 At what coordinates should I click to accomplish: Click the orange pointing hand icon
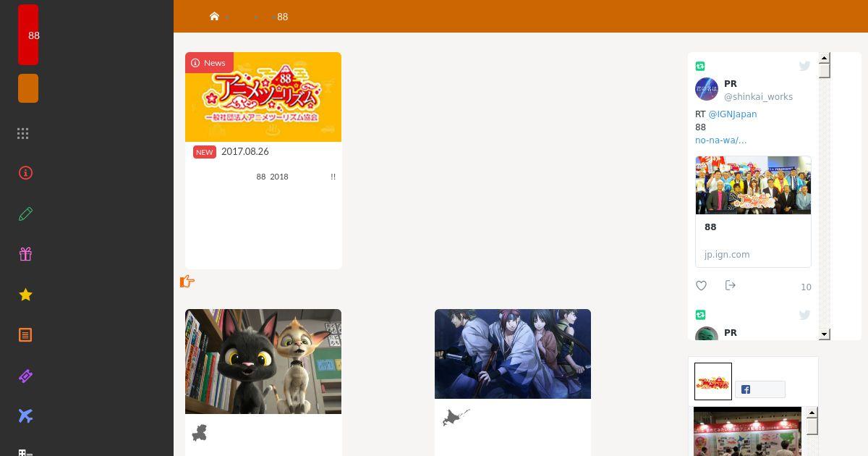pyautogui.click(x=187, y=282)
